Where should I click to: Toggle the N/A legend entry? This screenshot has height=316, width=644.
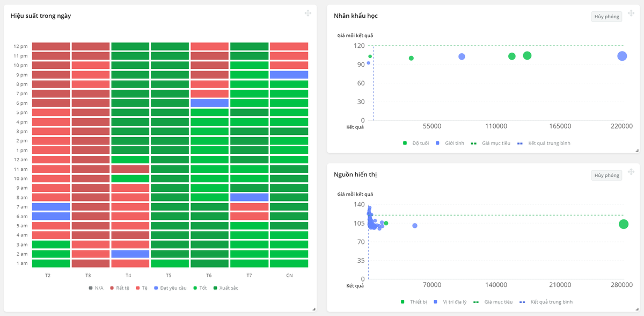96,288
